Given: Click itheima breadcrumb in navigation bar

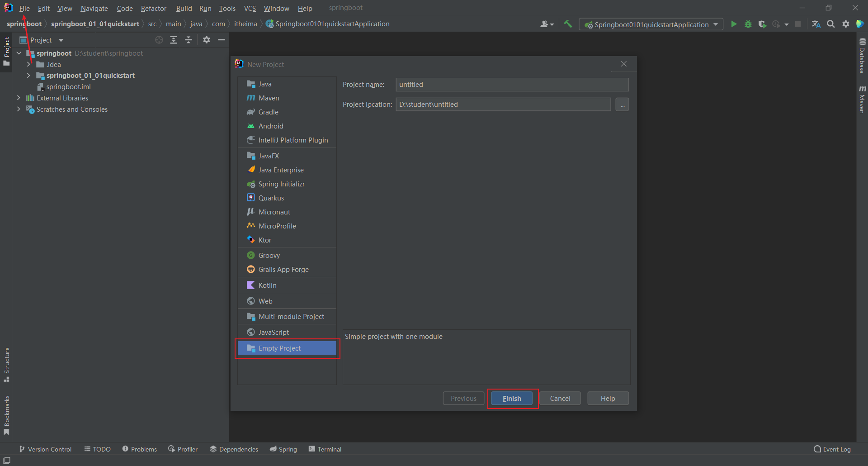Looking at the screenshot, I should (x=245, y=24).
